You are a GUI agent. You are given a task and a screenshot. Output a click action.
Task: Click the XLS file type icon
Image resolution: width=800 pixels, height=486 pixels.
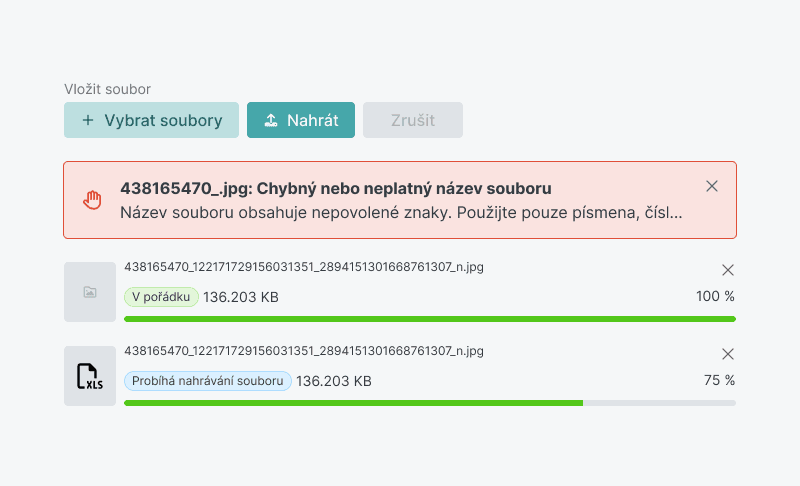90,376
